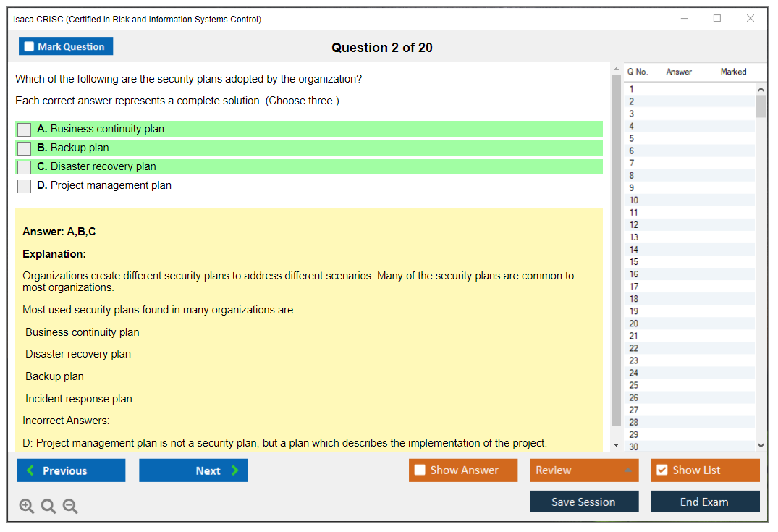This screenshot has width=778, height=532.
Task: Go to the Previous question
Action: click(71, 470)
